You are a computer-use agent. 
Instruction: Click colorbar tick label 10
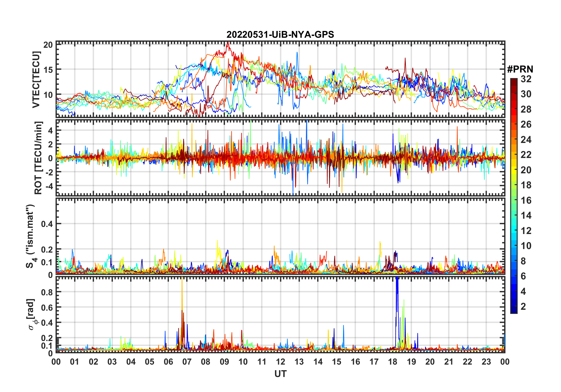[526, 246]
